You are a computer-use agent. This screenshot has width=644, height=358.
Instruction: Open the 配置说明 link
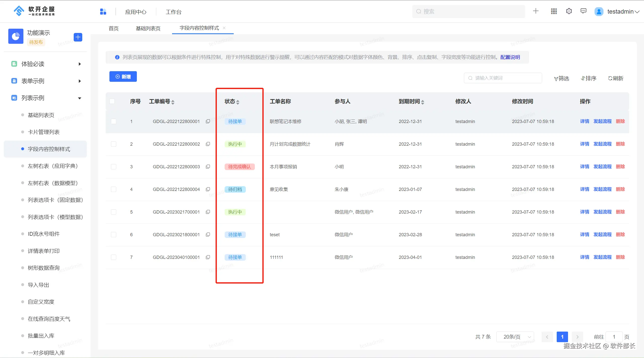tap(510, 57)
